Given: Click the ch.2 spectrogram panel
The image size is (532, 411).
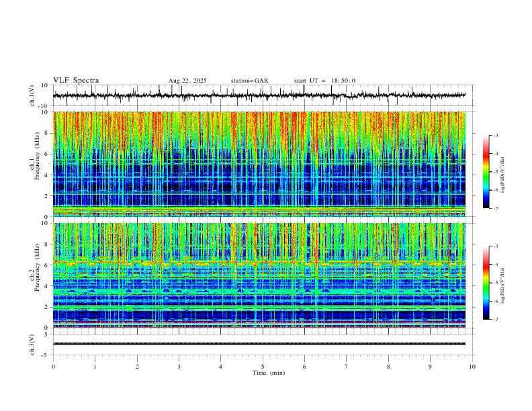Looking at the screenshot, I should pyautogui.click(x=259, y=275).
